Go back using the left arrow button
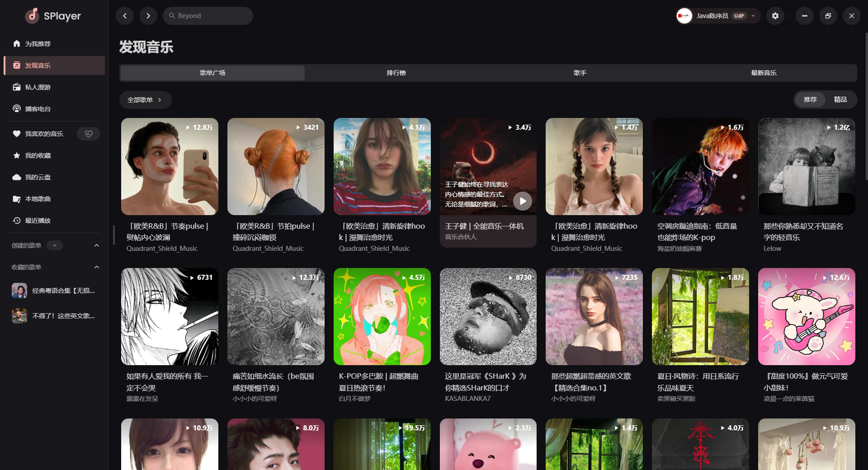Image resolution: width=868 pixels, height=470 pixels. (125, 16)
